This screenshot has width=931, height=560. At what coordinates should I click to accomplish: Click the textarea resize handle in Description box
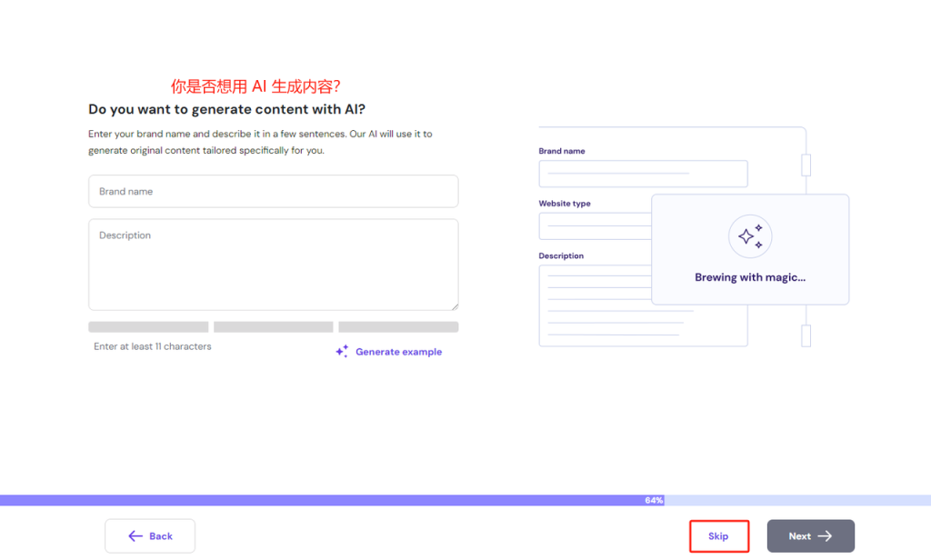454,305
